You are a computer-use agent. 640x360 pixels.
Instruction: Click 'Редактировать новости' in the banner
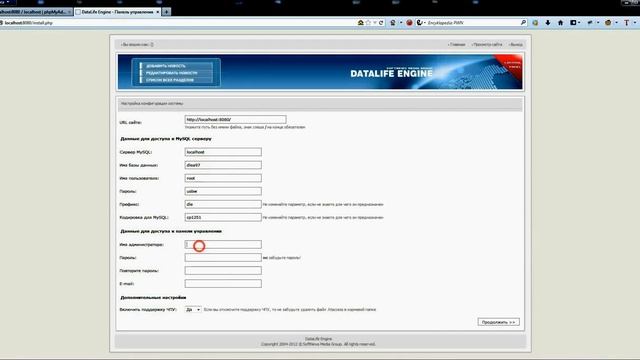tap(171, 73)
